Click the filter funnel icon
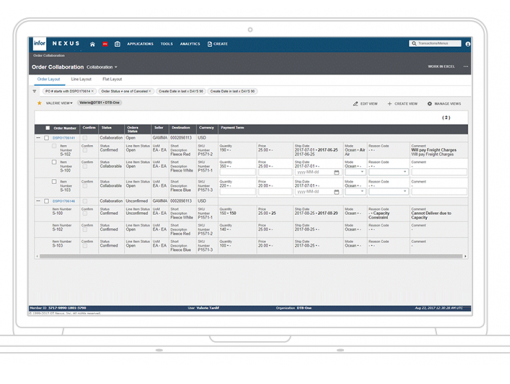The image size is (510, 384). (x=34, y=91)
